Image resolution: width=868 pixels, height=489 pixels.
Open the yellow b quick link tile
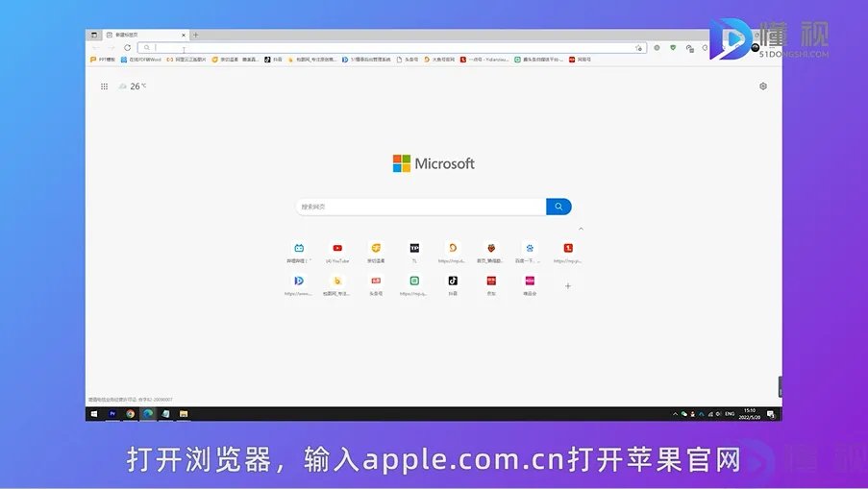tap(337, 281)
